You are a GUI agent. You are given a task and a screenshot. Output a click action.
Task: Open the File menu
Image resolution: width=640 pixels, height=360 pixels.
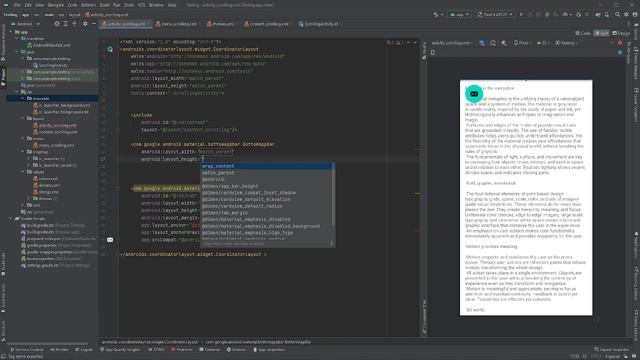tap(17, 5)
